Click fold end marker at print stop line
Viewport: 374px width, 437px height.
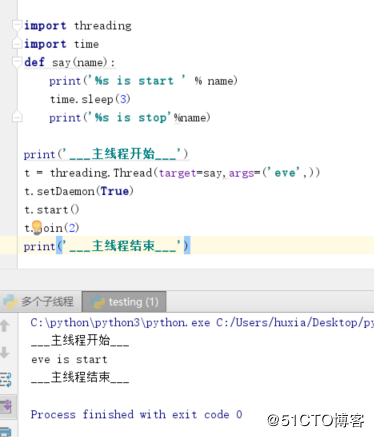17,117
